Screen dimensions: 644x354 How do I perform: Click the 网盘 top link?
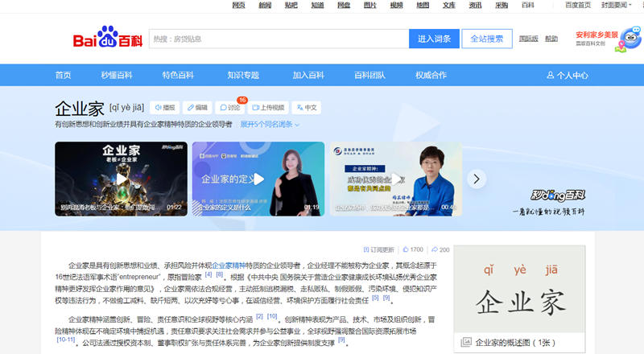[x=344, y=5]
